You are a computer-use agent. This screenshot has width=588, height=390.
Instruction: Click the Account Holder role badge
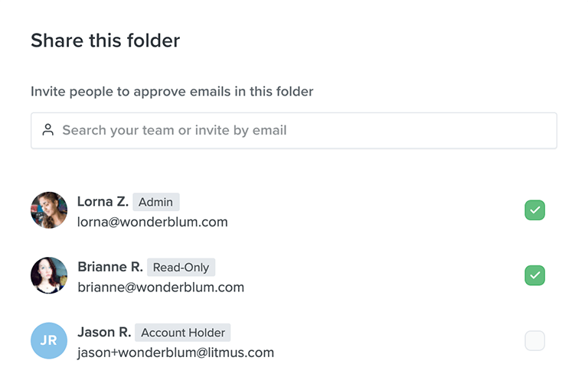tap(183, 333)
